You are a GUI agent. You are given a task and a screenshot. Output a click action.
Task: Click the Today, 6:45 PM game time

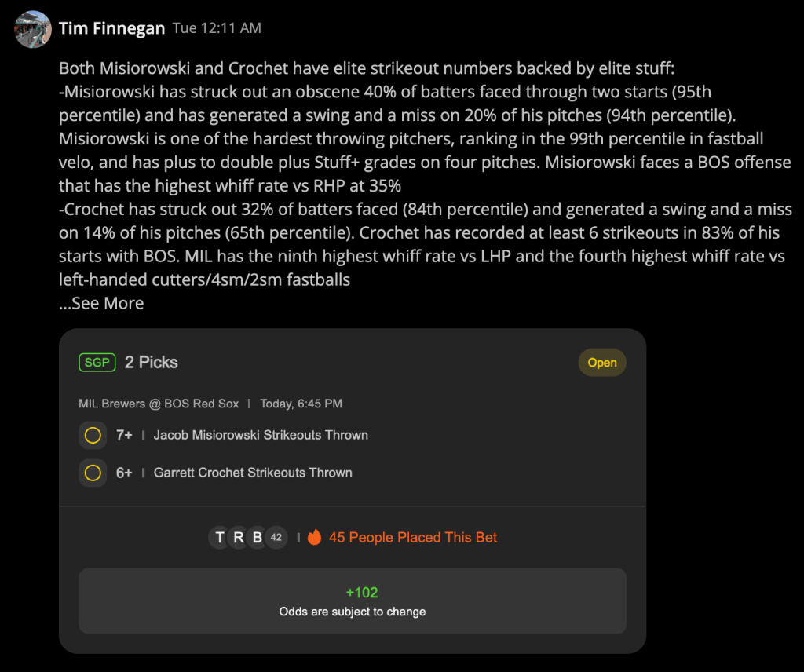coord(301,404)
